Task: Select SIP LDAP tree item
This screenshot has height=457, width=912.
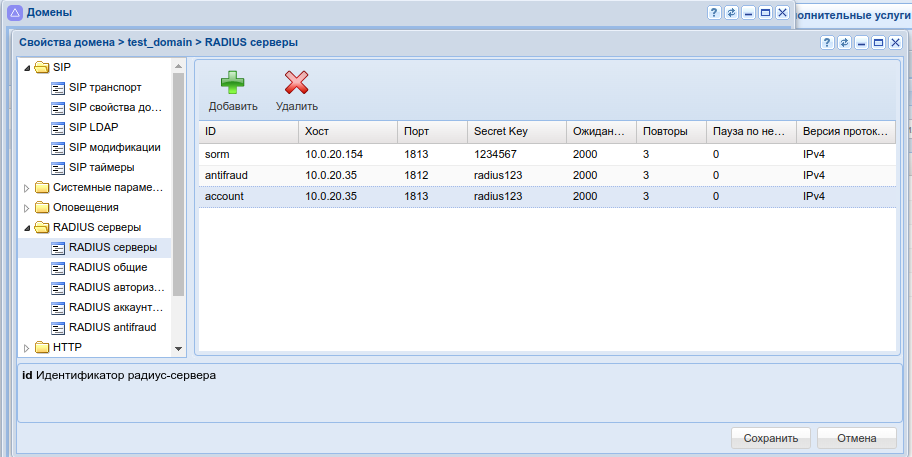Action: (94, 127)
